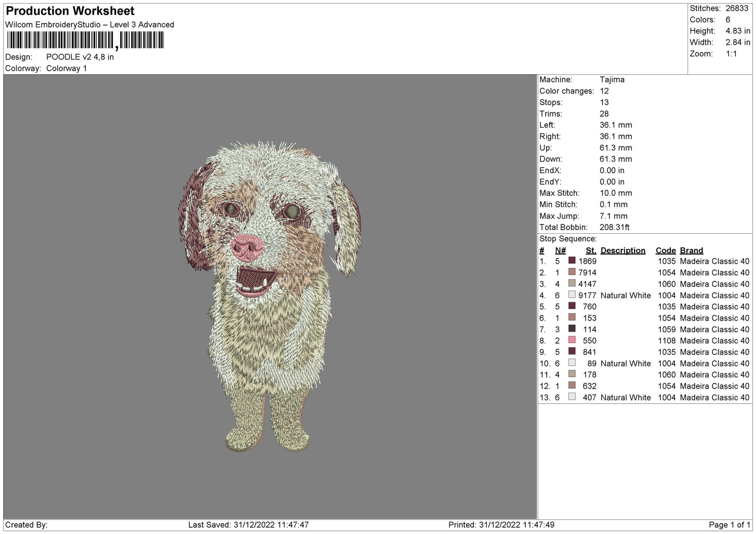Click 'Wilcom EmbroideryStudio – Level 3 Advanced' text
The width and height of the screenshot is (756, 534).
point(89,25)
